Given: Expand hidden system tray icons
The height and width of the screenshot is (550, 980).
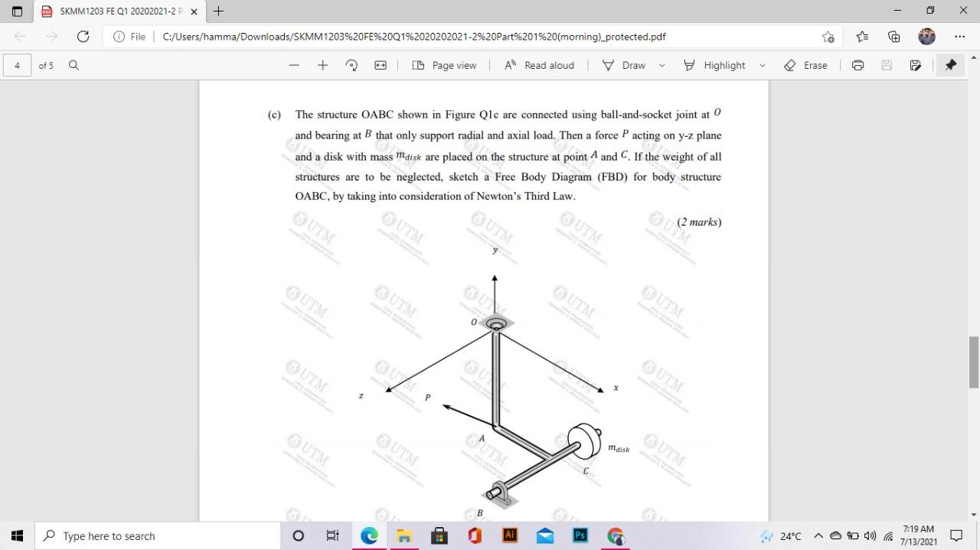Looking at the screenshot, I should click(818, 536).
